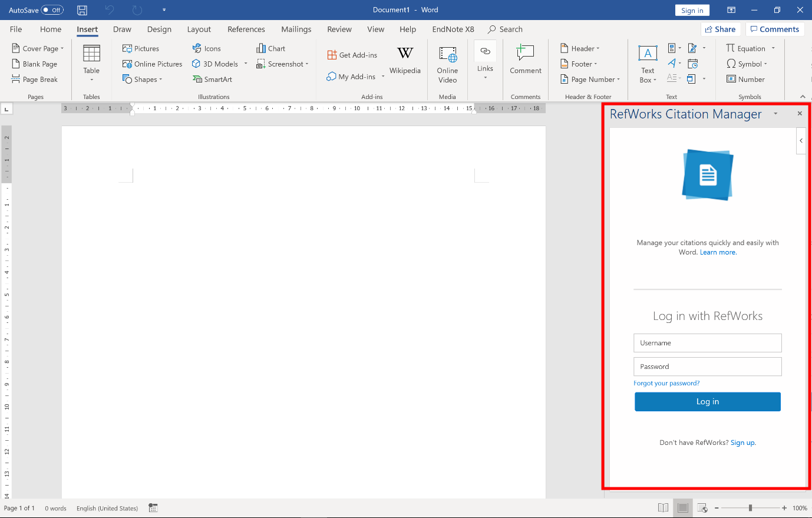This screenshot has width=812, height=518.
Task: Toggle the AutoSave switch
Action: point(52,10)
